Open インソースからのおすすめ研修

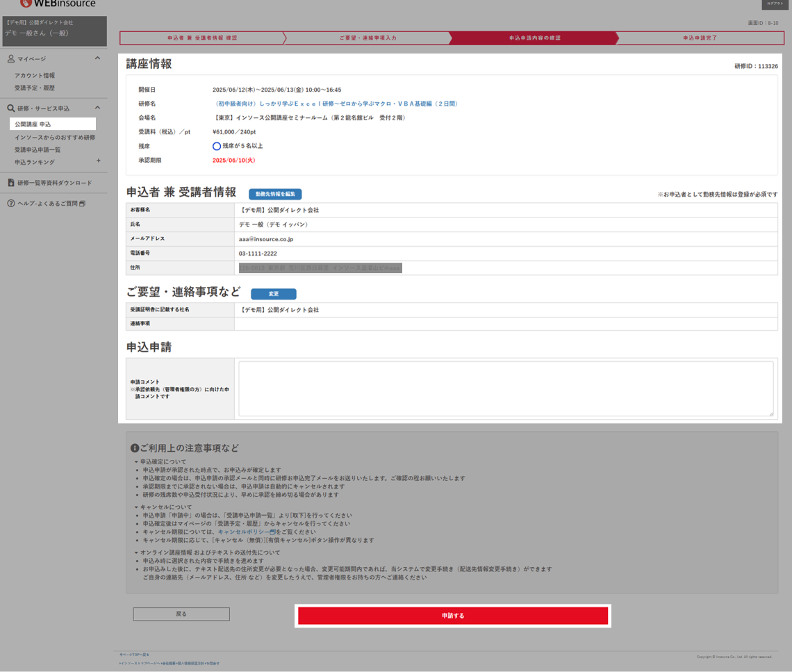pos(55,138)
